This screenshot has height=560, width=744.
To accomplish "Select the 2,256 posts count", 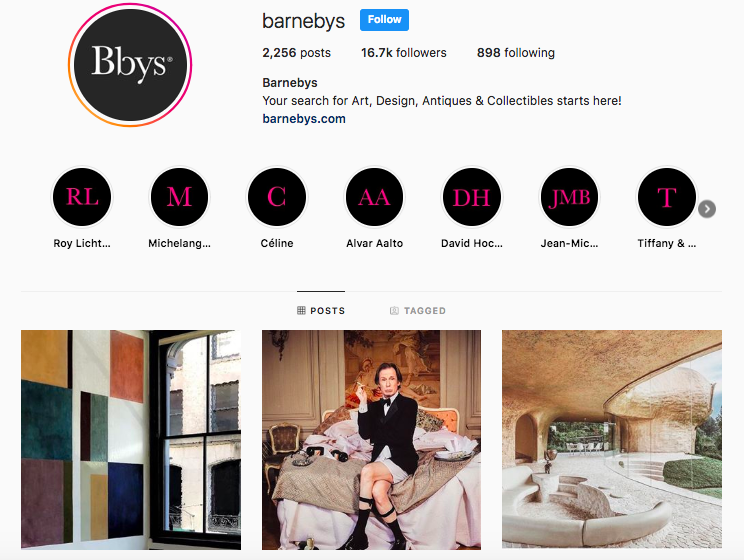I will 297,53.
